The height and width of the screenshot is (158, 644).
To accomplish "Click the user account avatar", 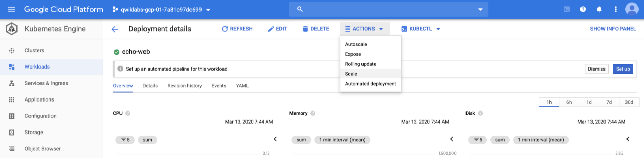I will coord(632,9).
